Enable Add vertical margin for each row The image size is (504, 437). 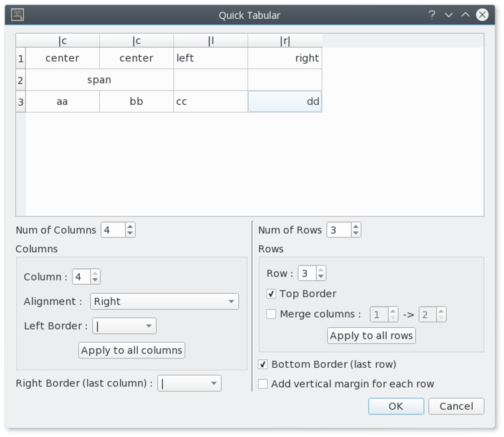click(263, 384)
